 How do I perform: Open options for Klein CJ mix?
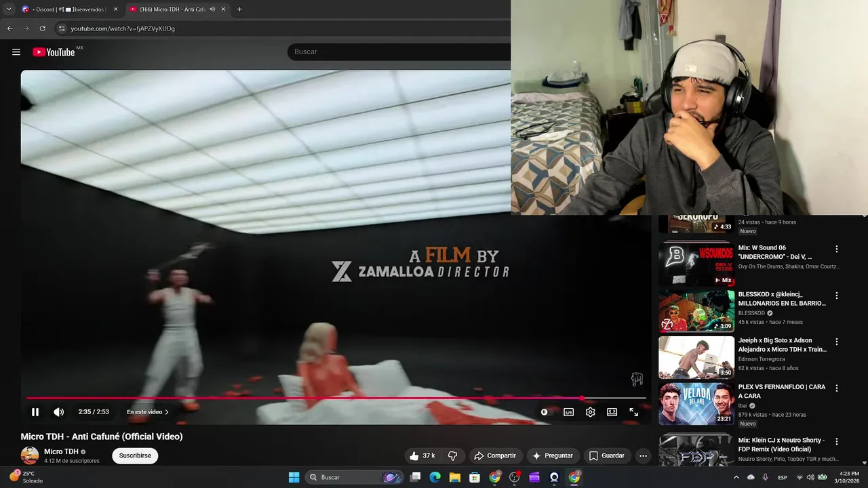click(x=837, y=441)
